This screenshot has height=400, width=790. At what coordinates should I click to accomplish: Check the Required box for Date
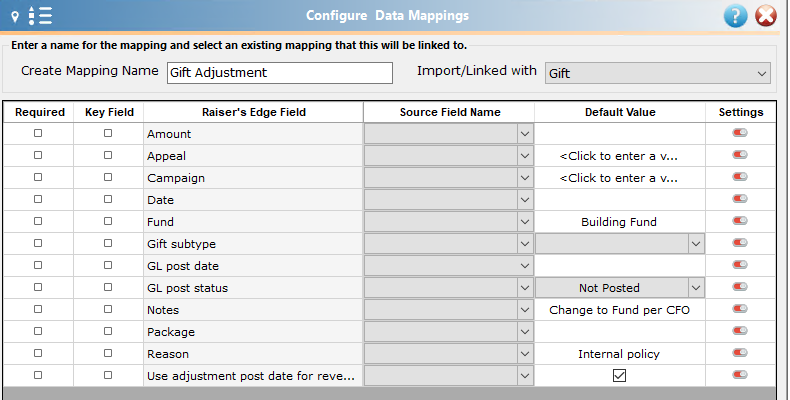[38, 199]
